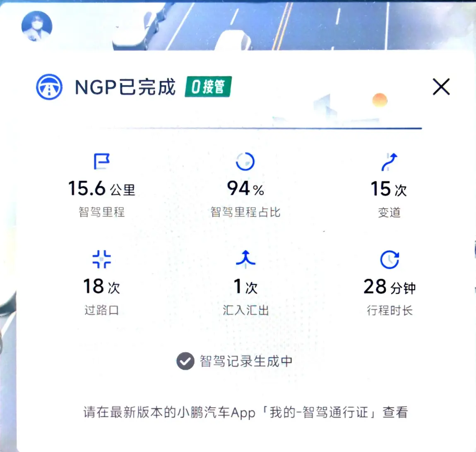Tap the intersection crossing icon

[x=101, y=259]
